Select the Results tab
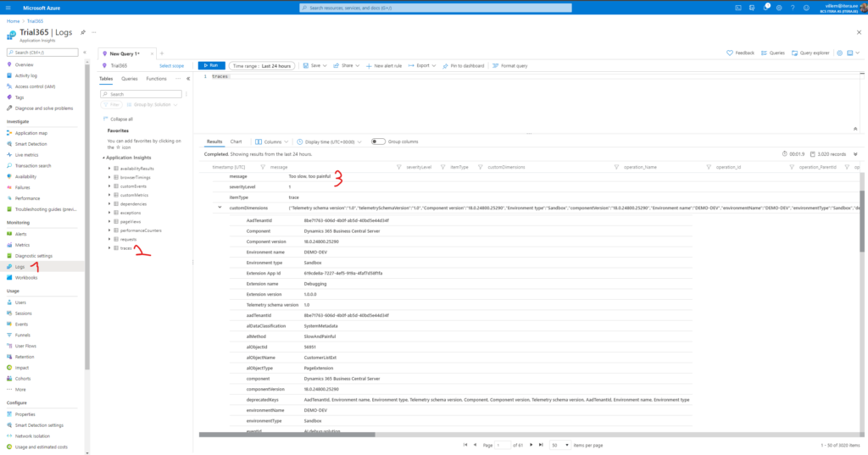The width and height of the screenshot is (868, 455). pyautogui.click(x=214, y=141)
